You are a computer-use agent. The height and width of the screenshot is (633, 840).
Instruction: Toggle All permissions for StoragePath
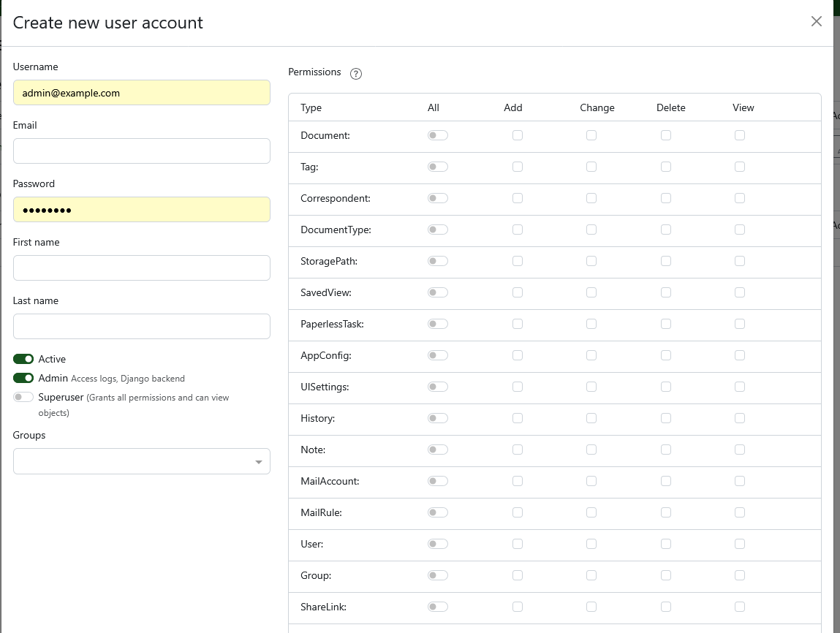(438, 262)
